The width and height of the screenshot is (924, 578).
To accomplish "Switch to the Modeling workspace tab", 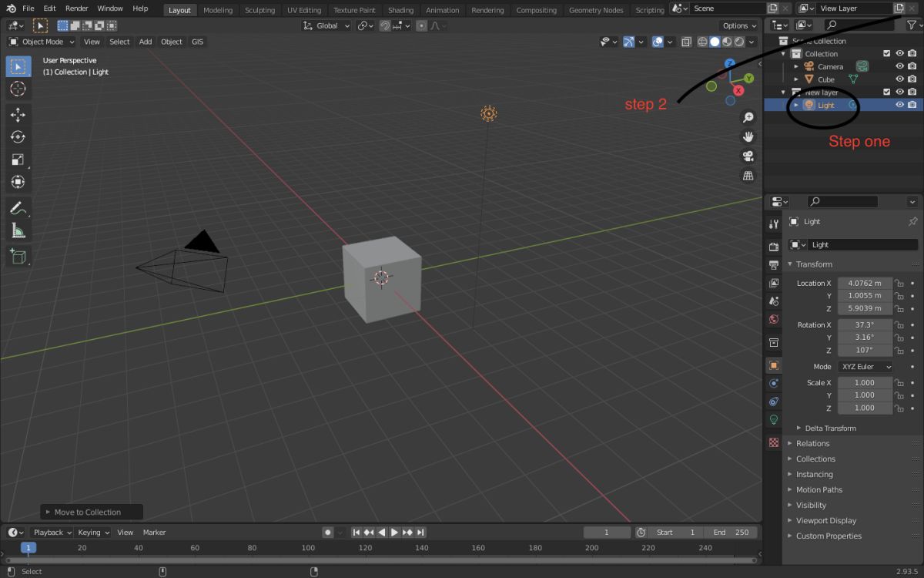I will point(218,10).
